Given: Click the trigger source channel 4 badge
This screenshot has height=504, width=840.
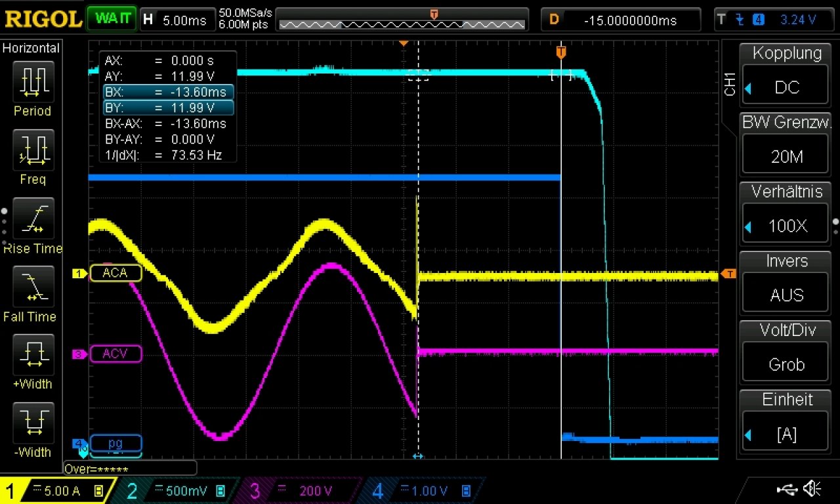Looking at the screenshot, I should (759, 20).
